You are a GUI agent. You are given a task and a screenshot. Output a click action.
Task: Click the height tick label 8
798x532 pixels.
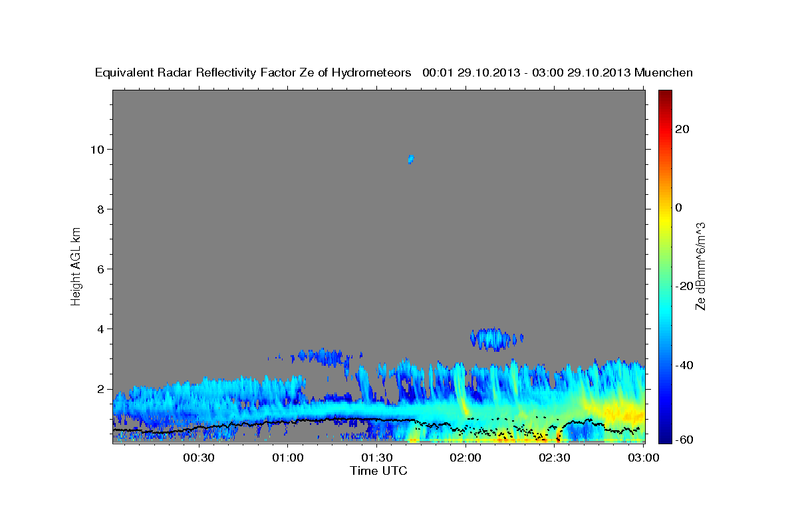(x=102, y=209)
